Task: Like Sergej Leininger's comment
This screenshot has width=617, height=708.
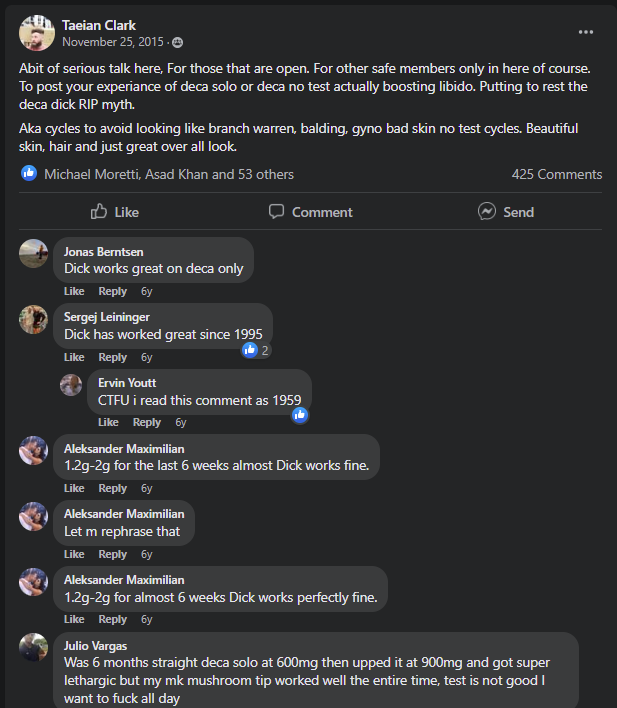Action: [74, 357]
